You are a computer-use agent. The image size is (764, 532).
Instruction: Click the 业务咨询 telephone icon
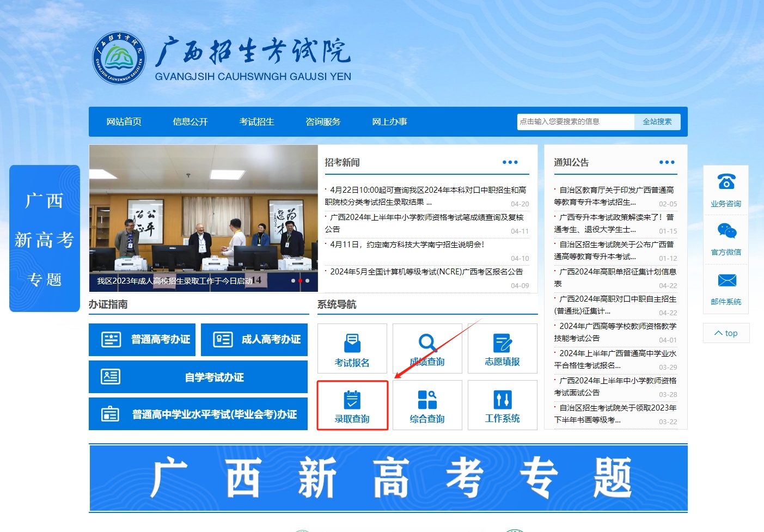click(x=726, y=181)
